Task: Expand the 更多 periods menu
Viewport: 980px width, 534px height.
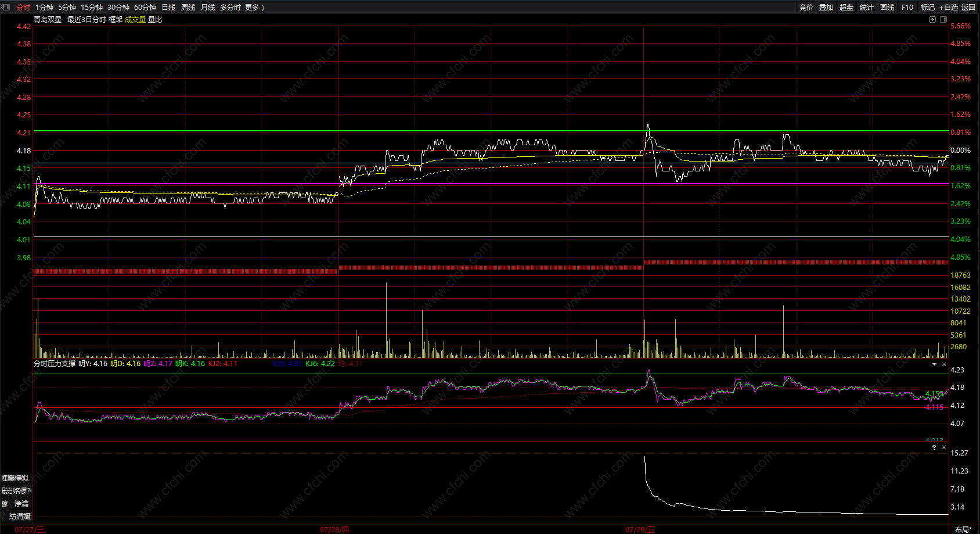Action: coord(254,7)
